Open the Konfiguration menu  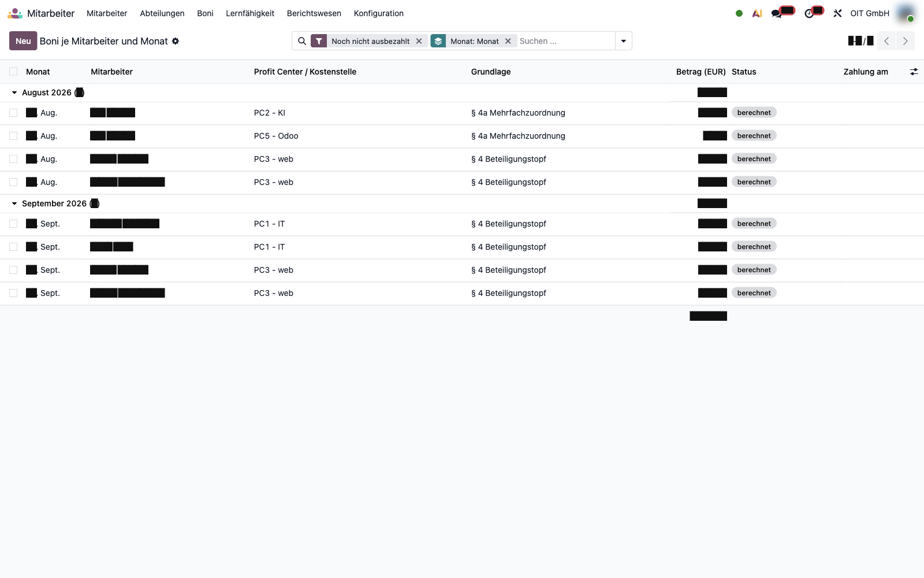coord(379,13)
